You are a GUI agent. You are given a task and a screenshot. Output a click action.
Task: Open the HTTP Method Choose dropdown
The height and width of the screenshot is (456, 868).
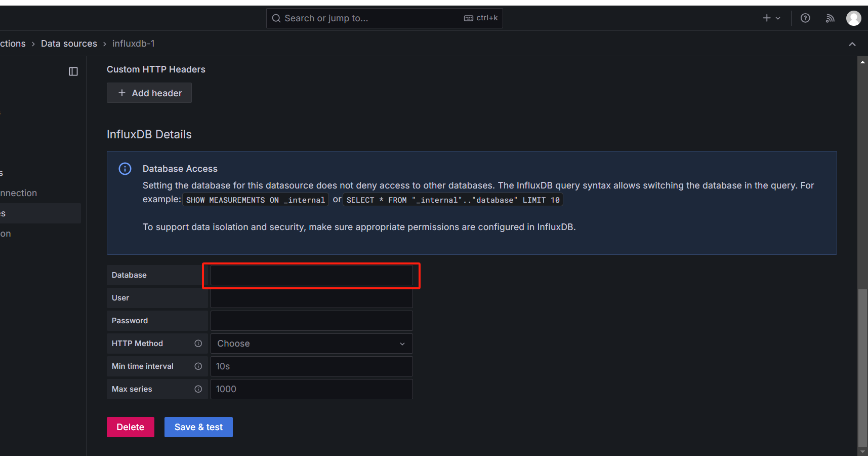(x=312, y=344)
